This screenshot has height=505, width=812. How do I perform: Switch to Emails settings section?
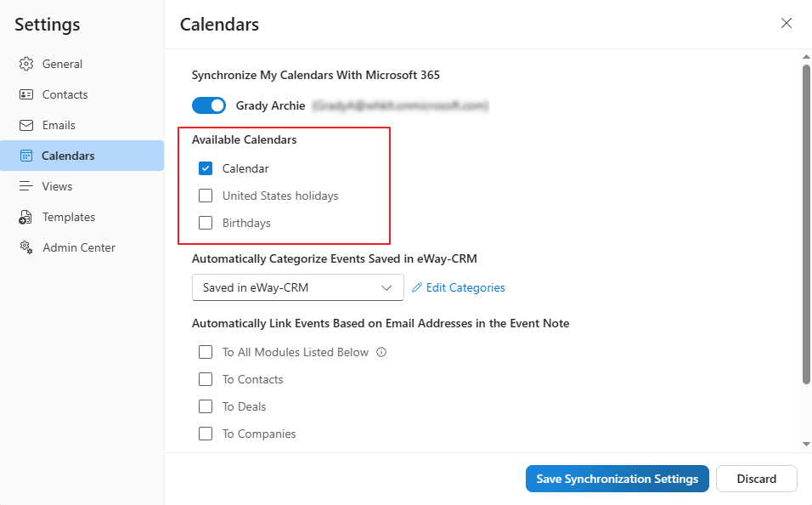[59, 125]
